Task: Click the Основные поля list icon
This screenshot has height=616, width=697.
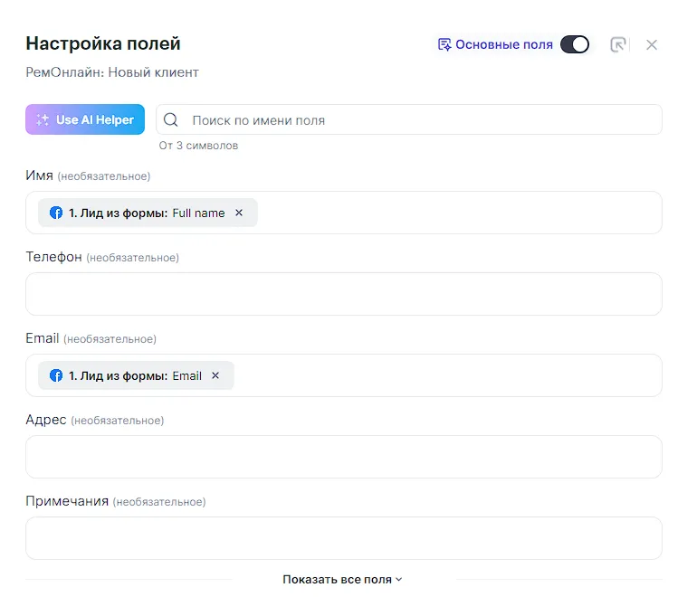Action: click(x=444, y=44)
